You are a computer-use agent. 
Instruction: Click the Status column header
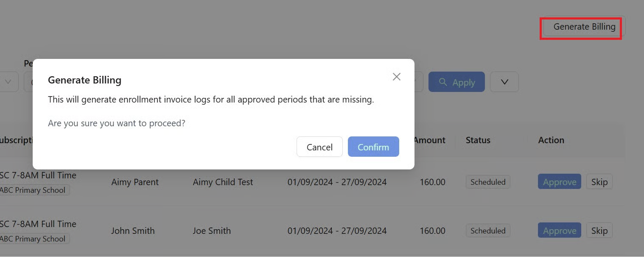478,140
